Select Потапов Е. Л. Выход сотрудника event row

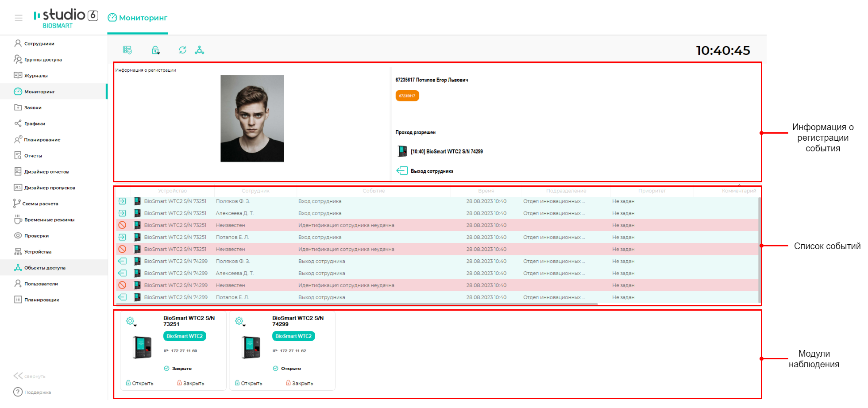(x=437, y=297)
